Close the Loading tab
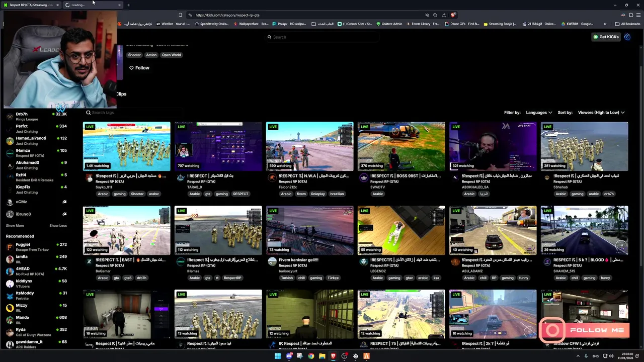The image size is (644, 362). pyautogui.click(x=119, y=5)
